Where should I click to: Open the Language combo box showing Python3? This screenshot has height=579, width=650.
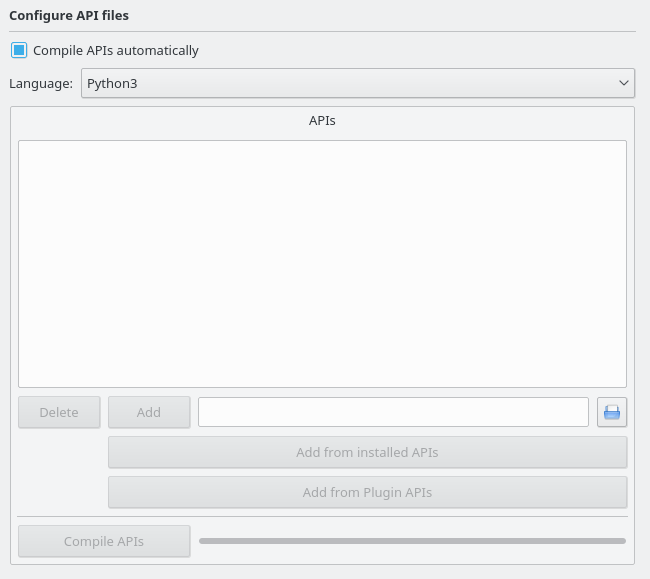click(357, 83)
